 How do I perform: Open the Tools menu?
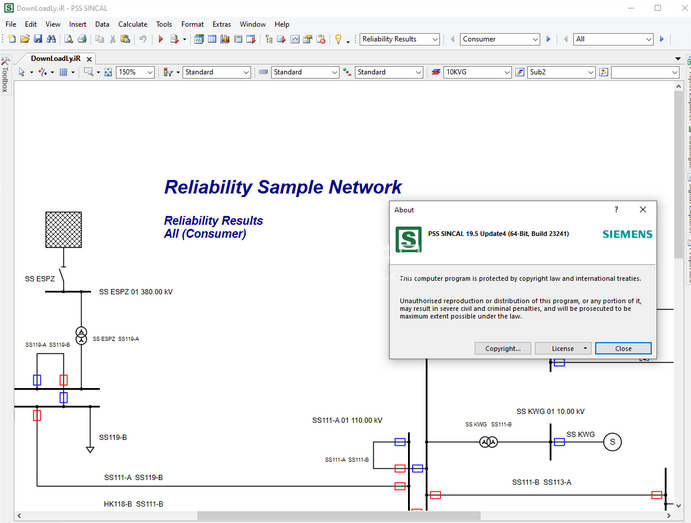point(164,24)
